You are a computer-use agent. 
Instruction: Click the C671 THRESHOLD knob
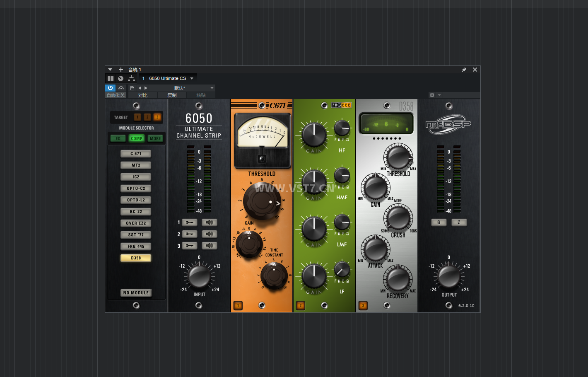(x=262, y=202)
